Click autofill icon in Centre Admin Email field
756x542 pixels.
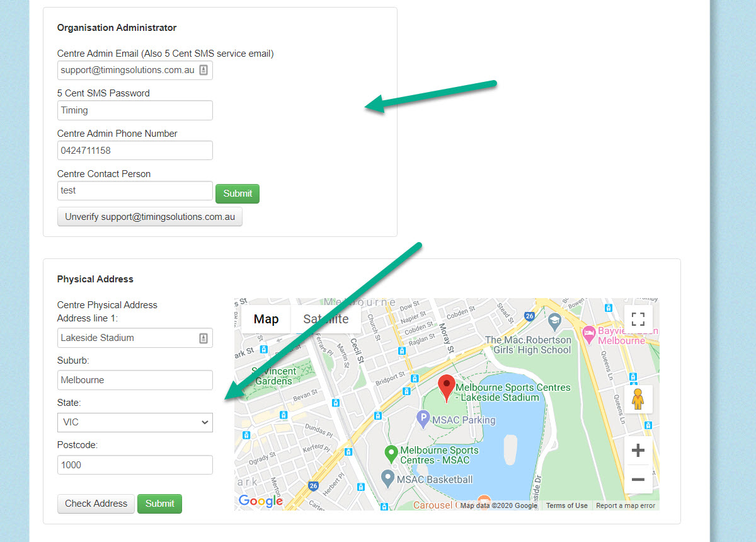click(x=203, y=71)
